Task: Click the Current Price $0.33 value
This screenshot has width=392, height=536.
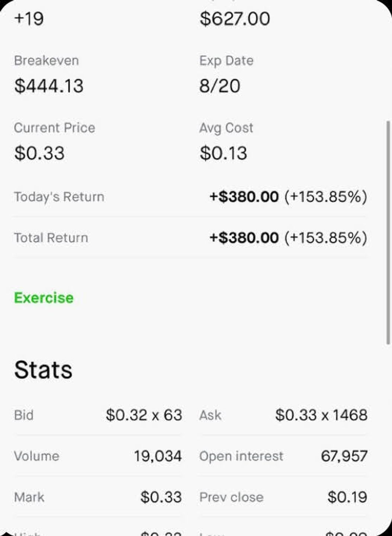Action: pyautogui.click(x=39, y=153)
